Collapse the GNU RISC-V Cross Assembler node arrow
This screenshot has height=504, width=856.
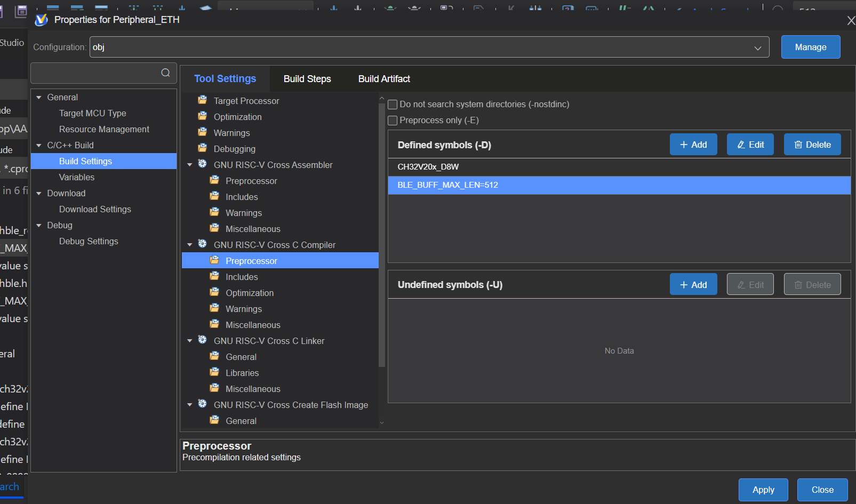point(190,165)
